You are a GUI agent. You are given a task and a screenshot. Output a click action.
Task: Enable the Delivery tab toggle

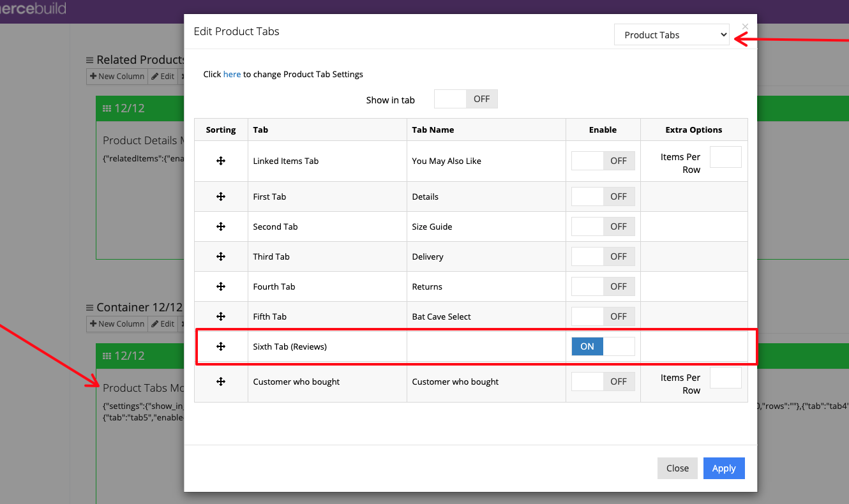point(603,256)
